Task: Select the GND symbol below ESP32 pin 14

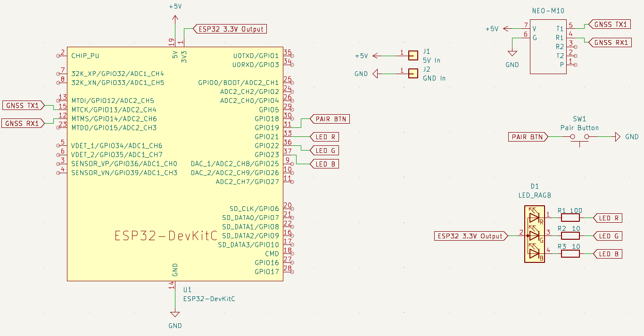Action: 175,314
